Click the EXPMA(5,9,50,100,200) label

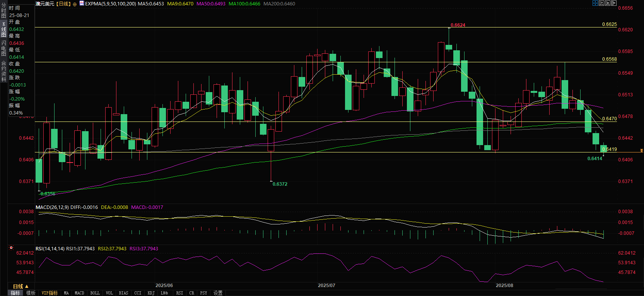click(x=111, y=3)
